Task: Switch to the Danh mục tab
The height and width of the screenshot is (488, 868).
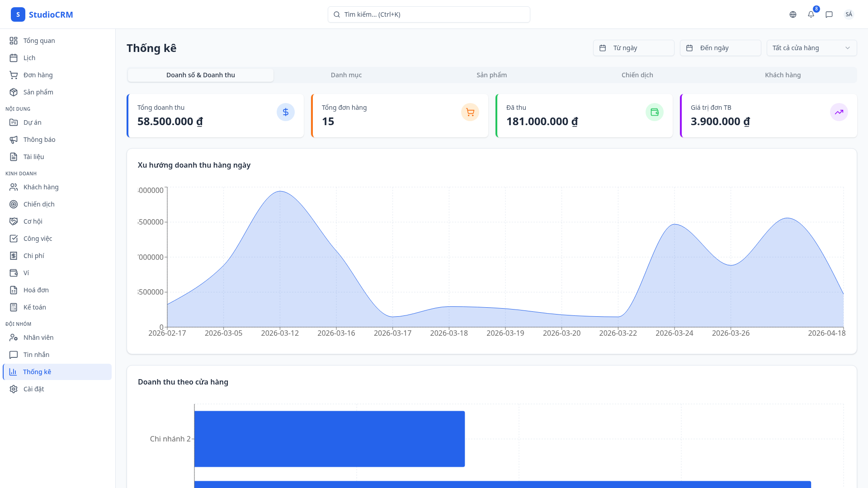Action: coord(346,75)
